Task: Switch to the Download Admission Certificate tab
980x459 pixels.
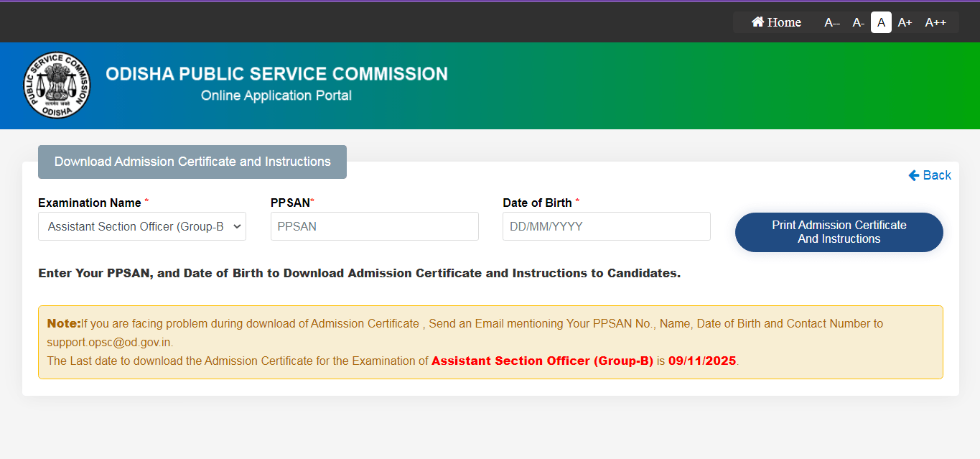Action: pyautogui.click(x=192, y=162)
